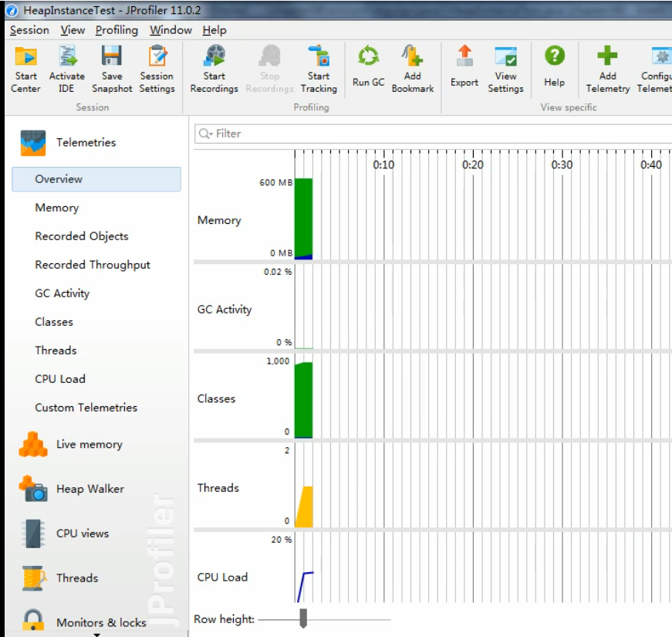Viewport: 672px width, 637px height.
Task: Click the 0:20 timeline marker
Action: click(x=473, y=164)
